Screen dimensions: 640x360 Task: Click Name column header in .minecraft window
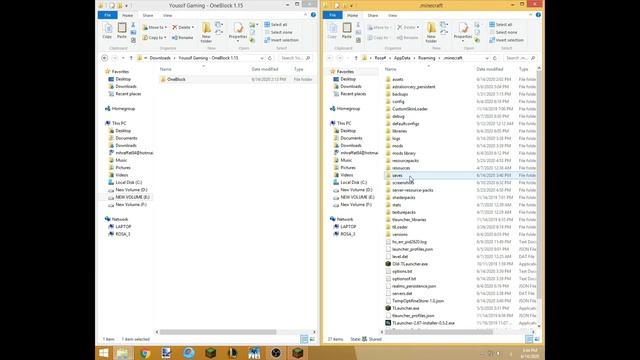[x=391, y=69]
